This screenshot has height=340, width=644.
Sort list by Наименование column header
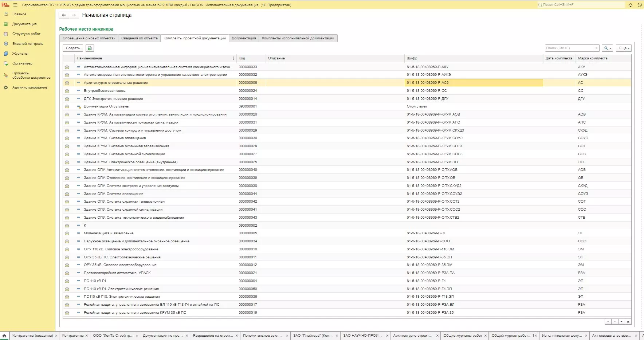pos(89,58)
